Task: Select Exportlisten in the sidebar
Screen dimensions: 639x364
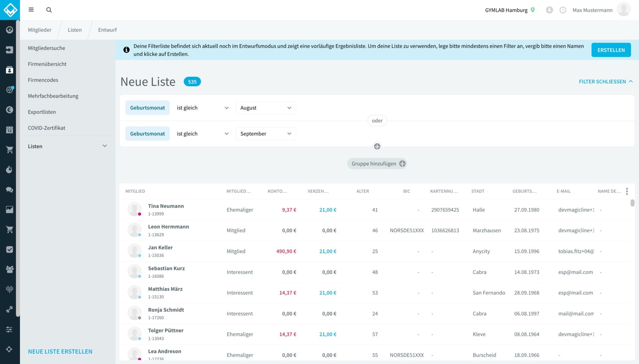Action: 42,112
